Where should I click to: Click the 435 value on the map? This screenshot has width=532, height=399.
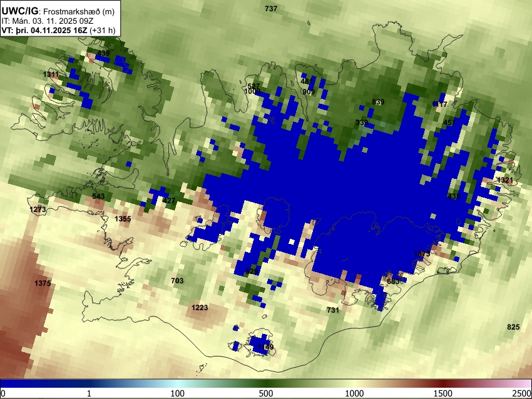coord(454,196)
